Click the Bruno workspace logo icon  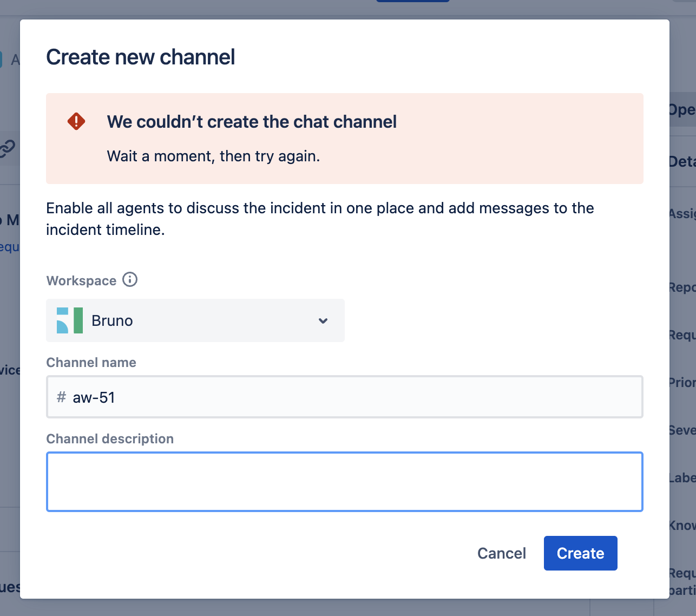(x=70, y=320)
